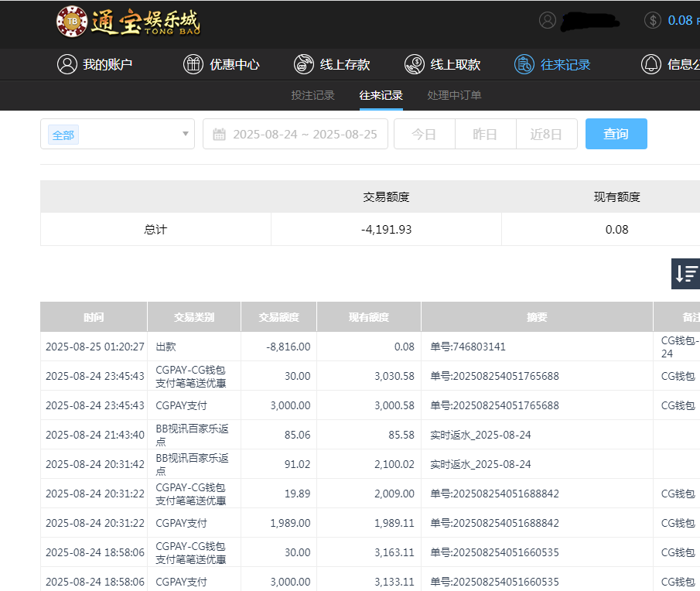Viewport: 700px width, 591px height.
Task: Click the gift icon beside 优惠中心
Action: pos(193,64)
